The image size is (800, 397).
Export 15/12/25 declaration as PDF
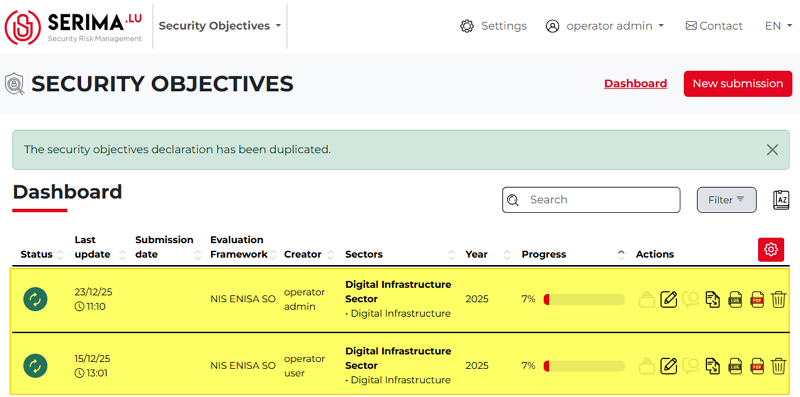757,366
